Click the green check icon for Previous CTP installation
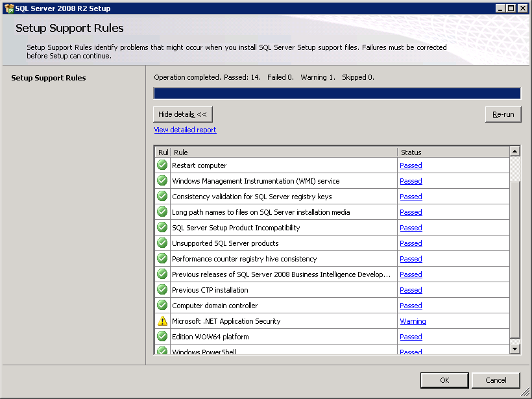Image resolution: width=532 pixels, height=399 pixels. pos(162,289)
